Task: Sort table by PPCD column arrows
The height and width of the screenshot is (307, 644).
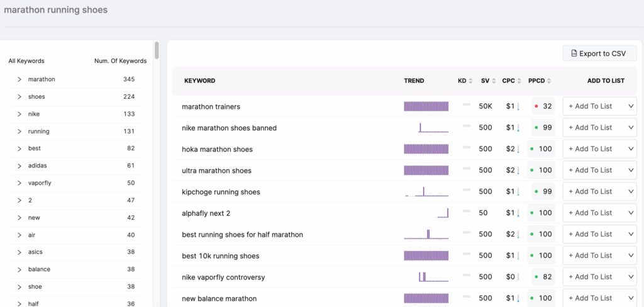Action: click(x=550, y=81)
